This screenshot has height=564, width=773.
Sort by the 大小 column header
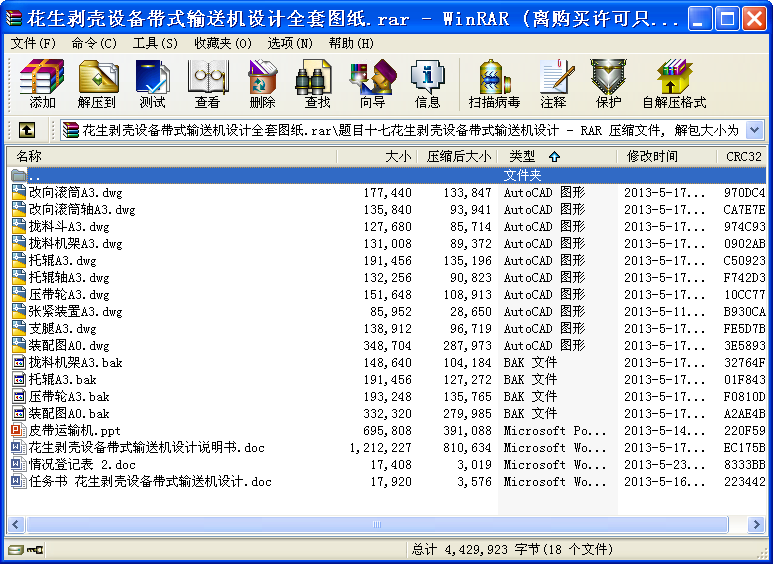[377, 157]
